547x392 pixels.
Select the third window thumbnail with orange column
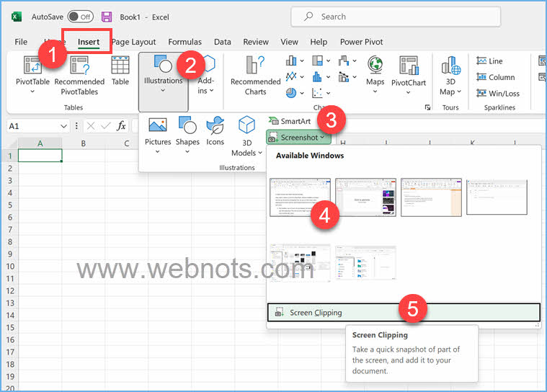coord(431,197)
